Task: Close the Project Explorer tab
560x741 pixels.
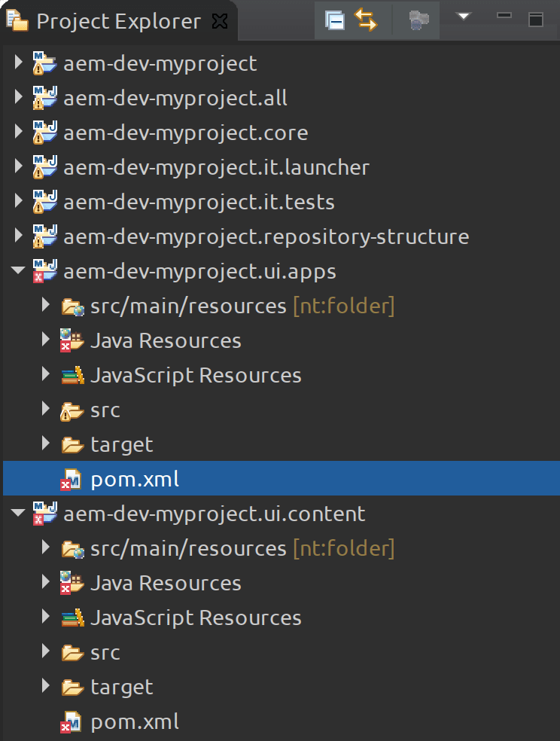Action: click(220, 21)
